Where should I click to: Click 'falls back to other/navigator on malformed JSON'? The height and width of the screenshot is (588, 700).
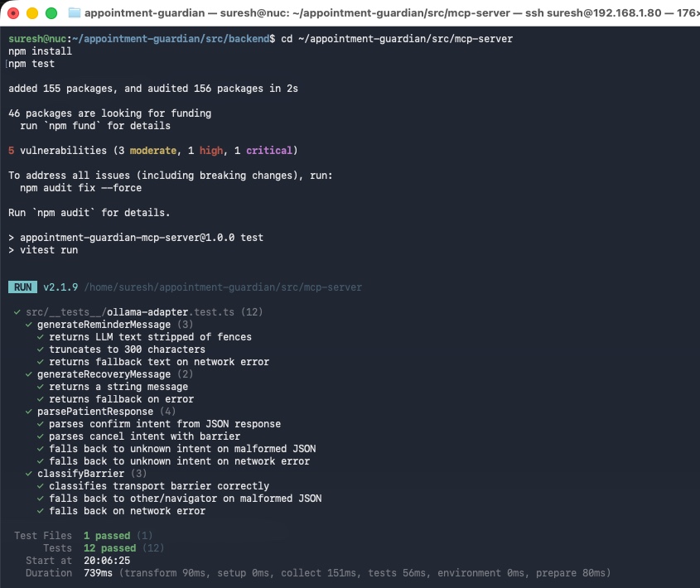coord(186,499)
